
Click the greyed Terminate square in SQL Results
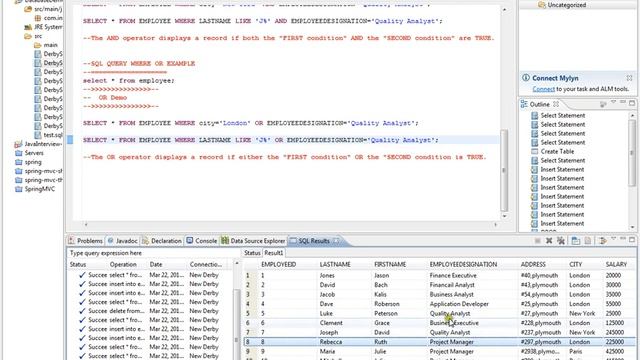(x=538, y=241)
